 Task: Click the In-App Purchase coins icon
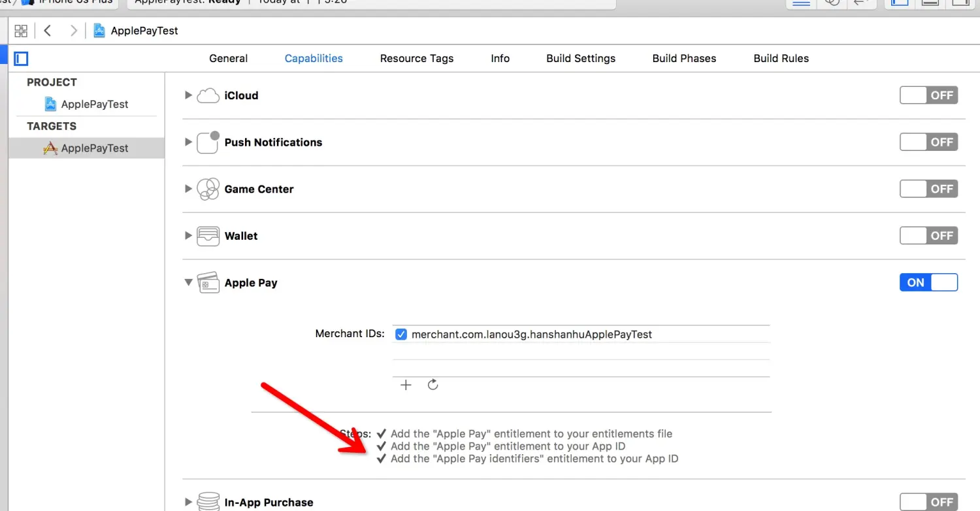[x=208, y=502]
